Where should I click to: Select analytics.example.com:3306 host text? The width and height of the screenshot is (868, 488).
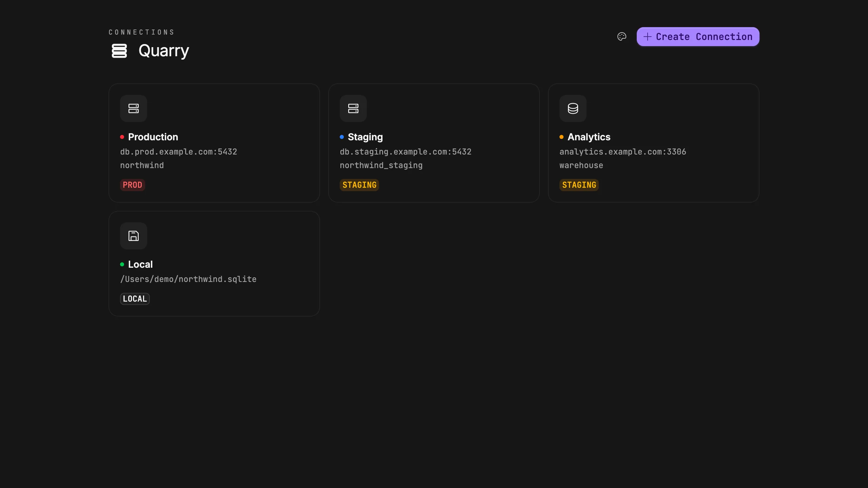pyautogui.click(x=623, y=152)
